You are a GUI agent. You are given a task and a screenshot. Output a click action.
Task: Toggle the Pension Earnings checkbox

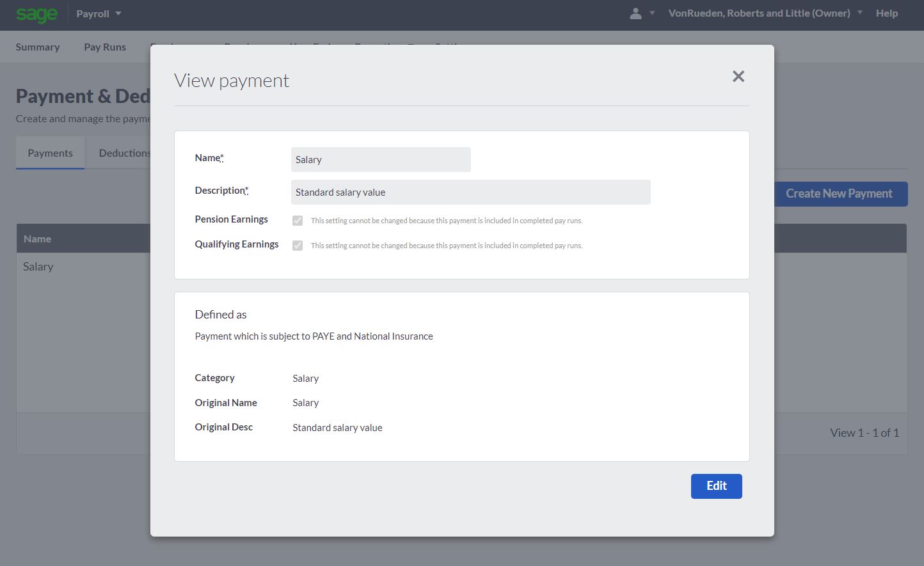point(298,221)
